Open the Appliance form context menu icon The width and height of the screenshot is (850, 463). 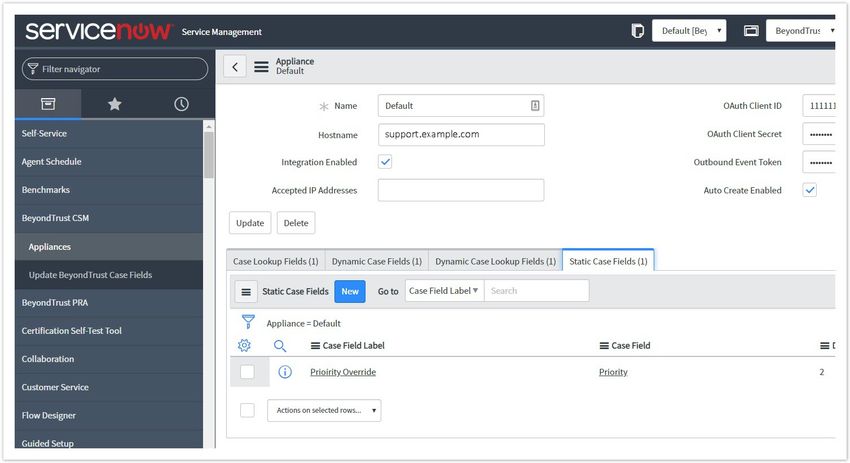[261, 67]
